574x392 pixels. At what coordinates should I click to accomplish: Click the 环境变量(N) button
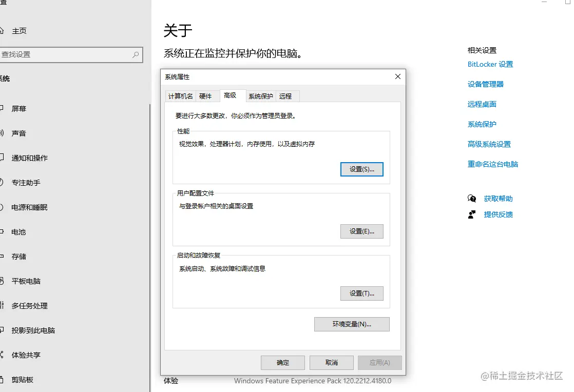(352, 324)
